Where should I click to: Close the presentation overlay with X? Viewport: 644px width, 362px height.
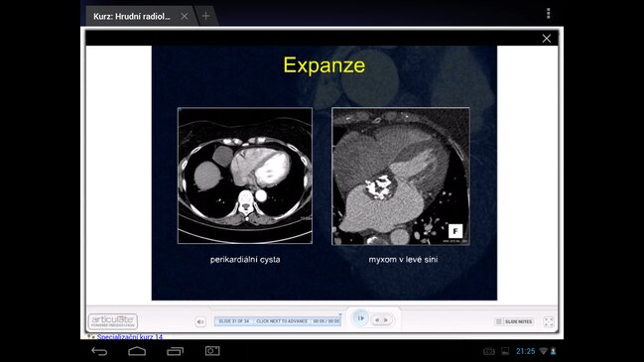546,39
